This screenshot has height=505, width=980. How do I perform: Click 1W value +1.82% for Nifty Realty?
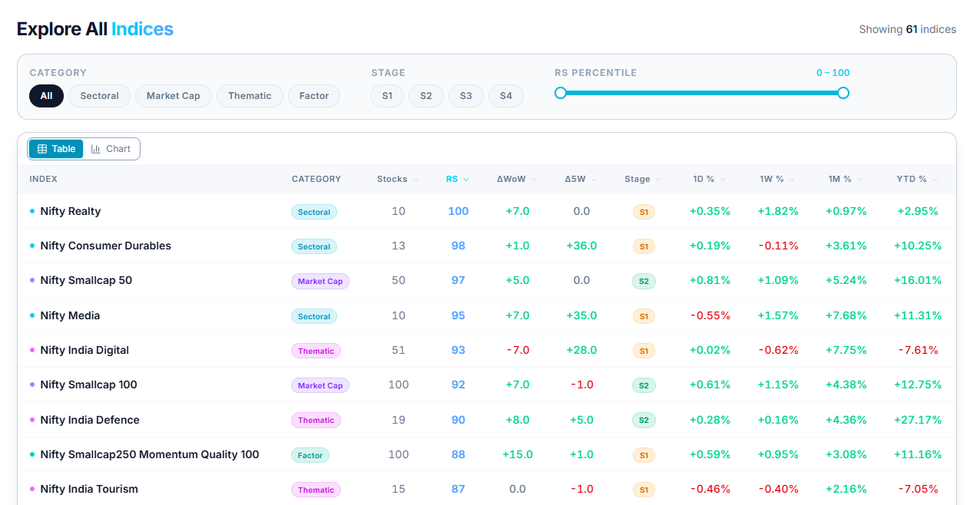pos(778,211)
